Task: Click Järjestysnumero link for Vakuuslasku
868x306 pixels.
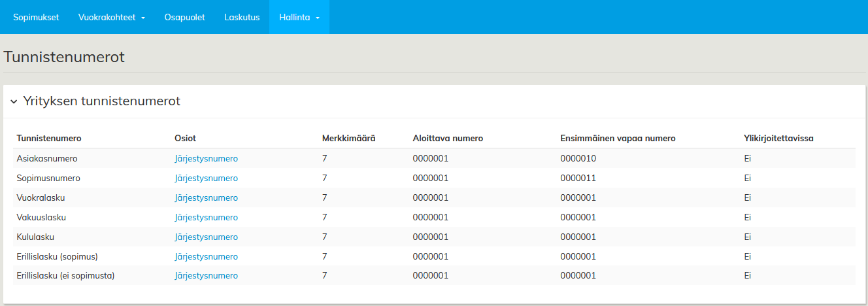Action: [206, 217]
